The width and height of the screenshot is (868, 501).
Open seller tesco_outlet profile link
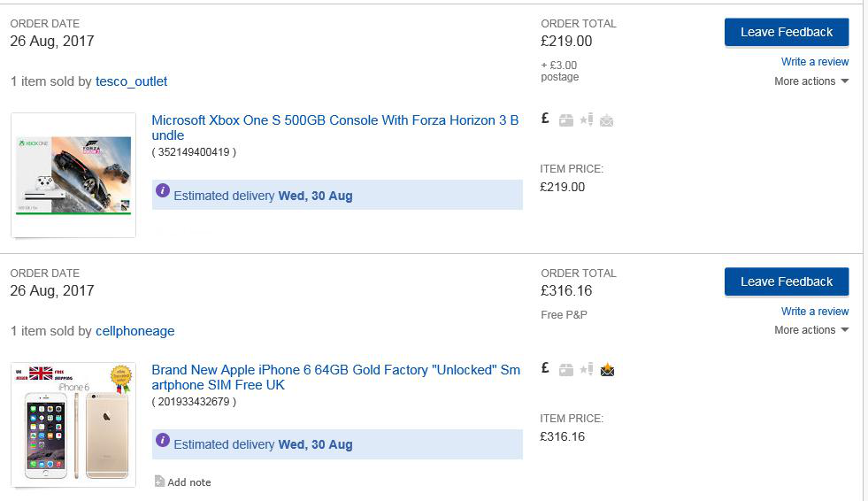131,81
